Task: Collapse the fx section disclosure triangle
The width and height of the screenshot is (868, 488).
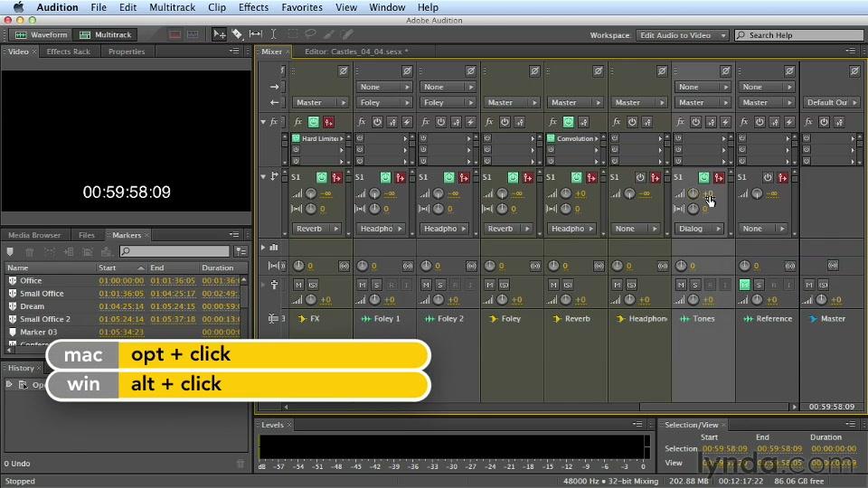Action: pos(263,122)
